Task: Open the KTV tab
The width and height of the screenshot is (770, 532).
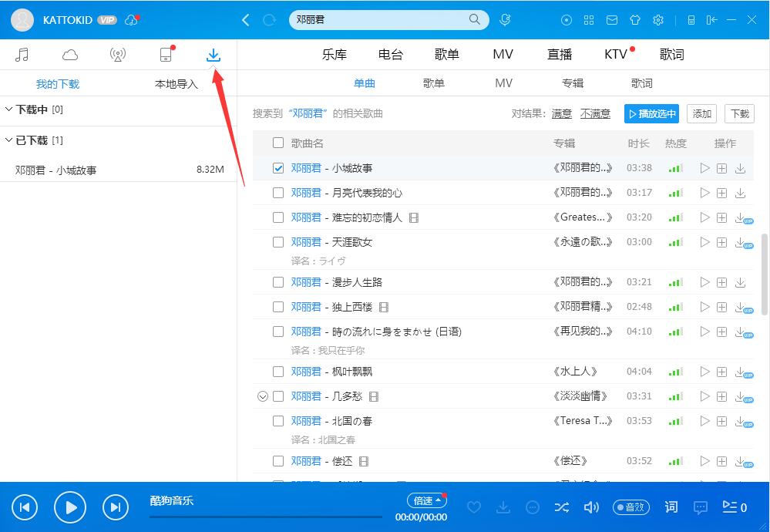Action: [615, 54]
